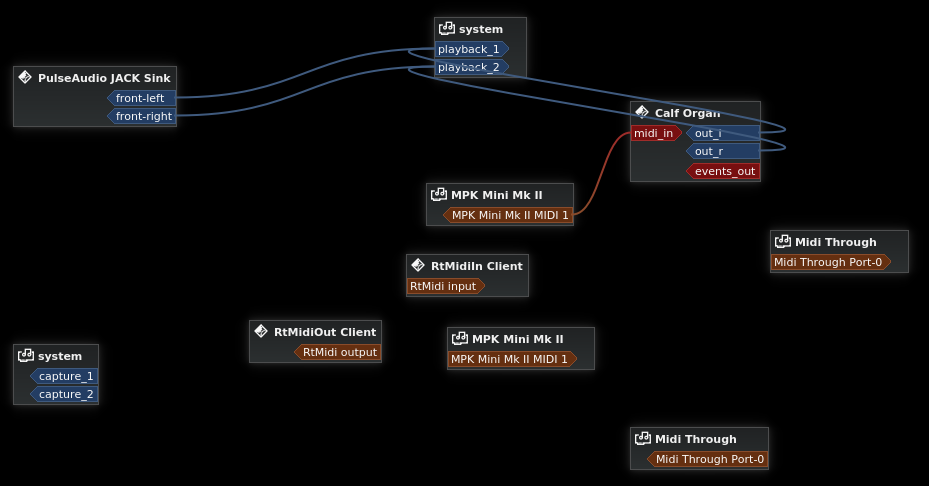929x486 pixels.
Task: Click the RtMidiIn Client node icon
Action: 418,265
